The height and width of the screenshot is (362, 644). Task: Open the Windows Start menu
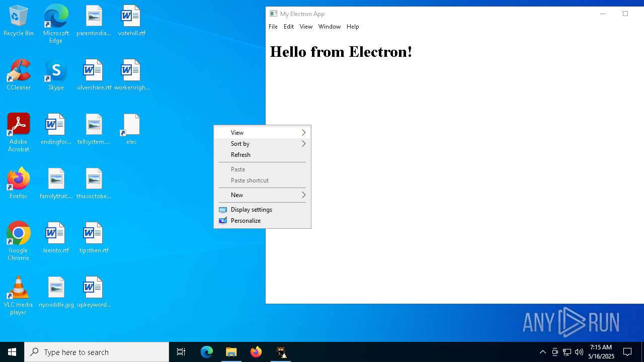click(12, 352)
